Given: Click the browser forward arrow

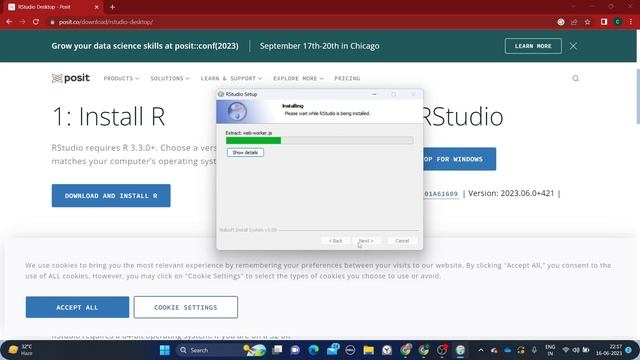Looking at the screenshot, I should point(22,22).
